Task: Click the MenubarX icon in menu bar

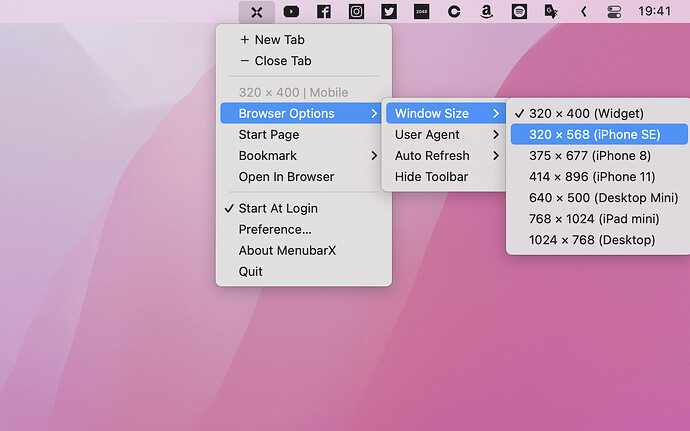Action: (x=257, y=12)
